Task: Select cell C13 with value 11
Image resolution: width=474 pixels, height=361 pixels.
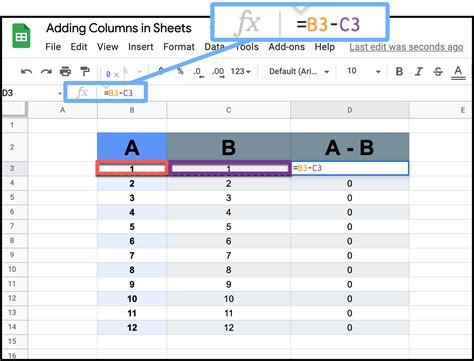Action: pos(229,313)
